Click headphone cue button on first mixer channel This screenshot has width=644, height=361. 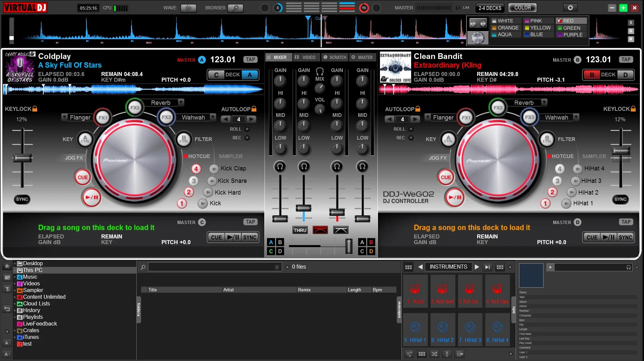pyautogui.click(x=280, y=166)
